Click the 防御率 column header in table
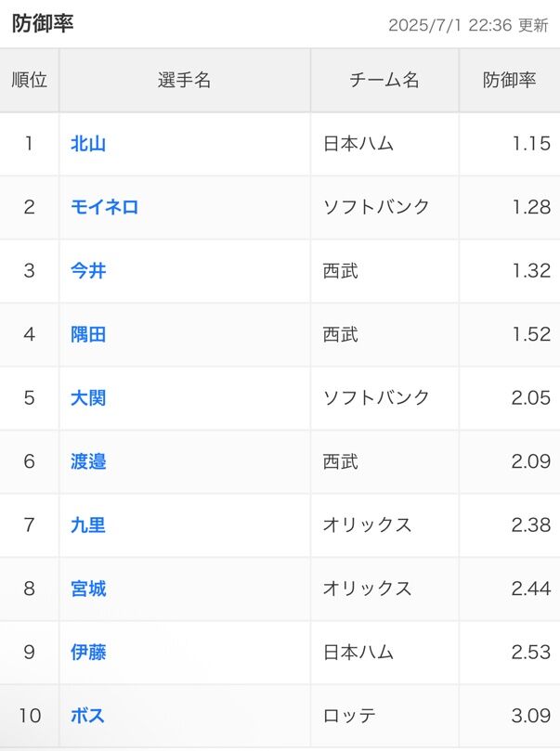The width and height of the screenshot is (560, 751). tap(510, 80)
